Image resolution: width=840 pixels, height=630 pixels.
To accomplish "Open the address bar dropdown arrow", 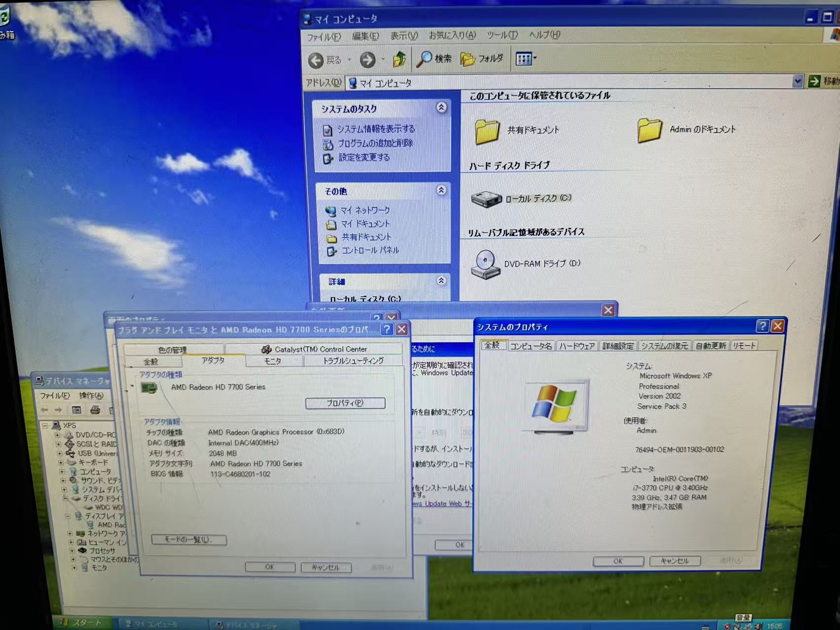I will (797, 81).
